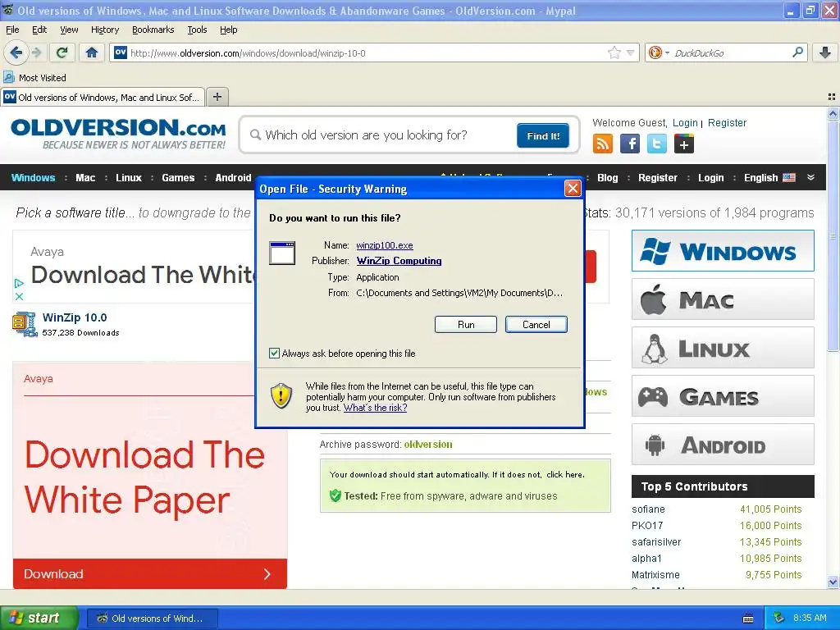Open the English language selector
The height and width of the screenshot is (630, 840).
(769, 178)
